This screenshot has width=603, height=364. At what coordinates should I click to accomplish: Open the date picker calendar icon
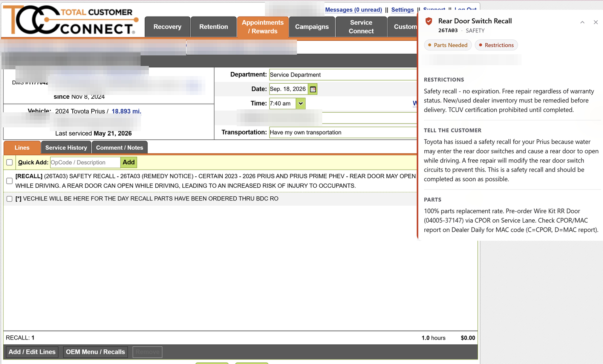point(313,89)
